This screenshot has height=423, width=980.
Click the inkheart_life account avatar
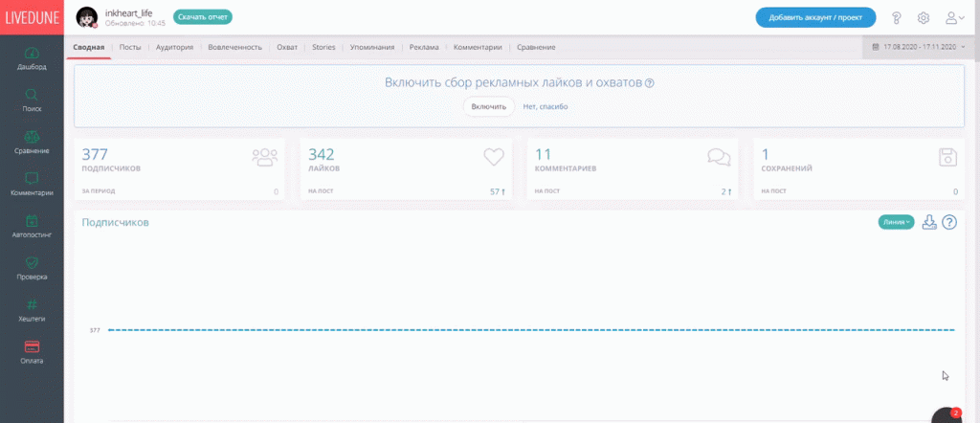pyautogui.click(x=87, y=17)
